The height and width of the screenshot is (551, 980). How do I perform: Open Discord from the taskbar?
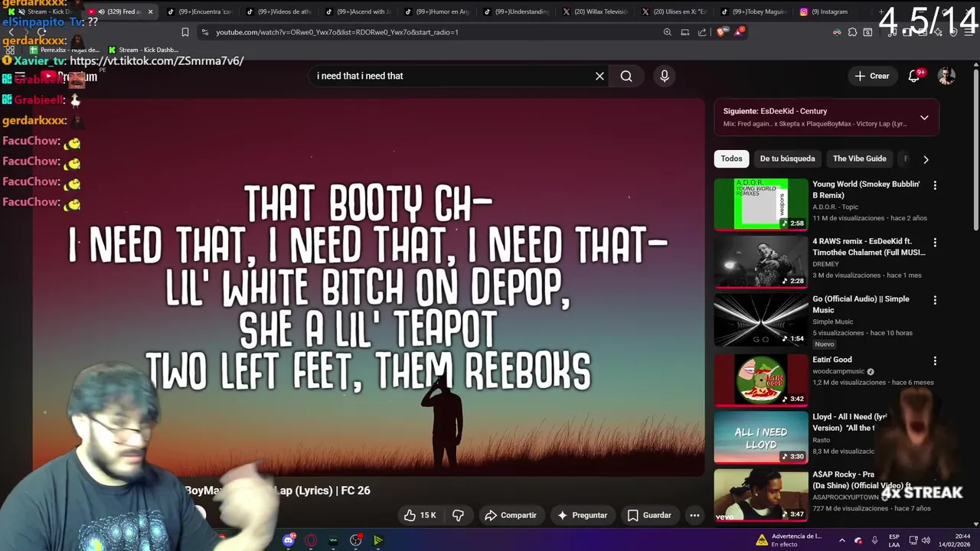click(x=289, y=540)
